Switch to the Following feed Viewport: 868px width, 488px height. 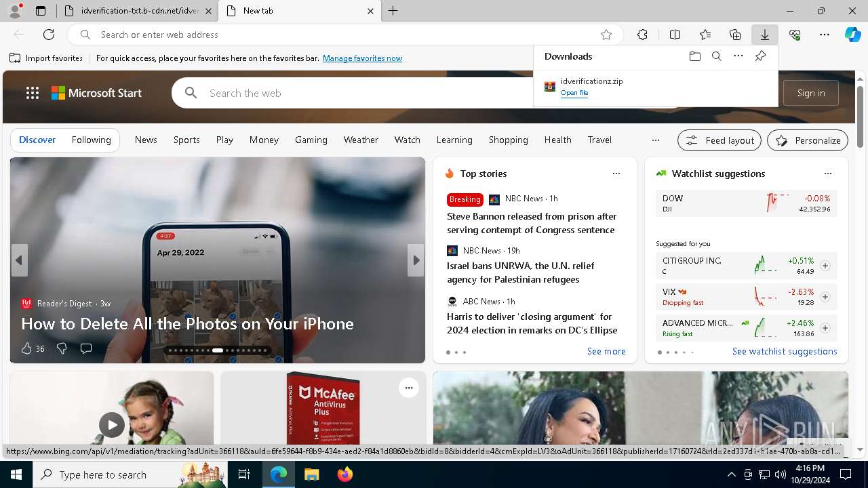tap(91, 140)
